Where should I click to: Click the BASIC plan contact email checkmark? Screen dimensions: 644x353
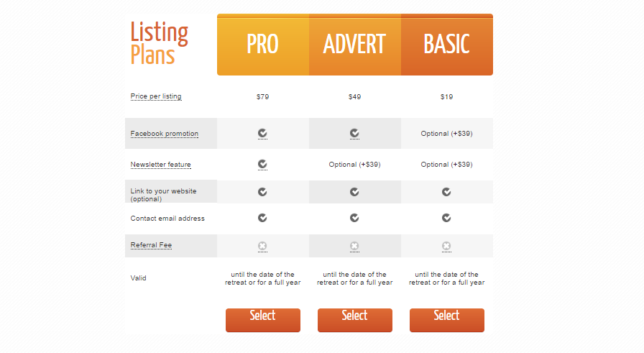[x=446, y=218]
